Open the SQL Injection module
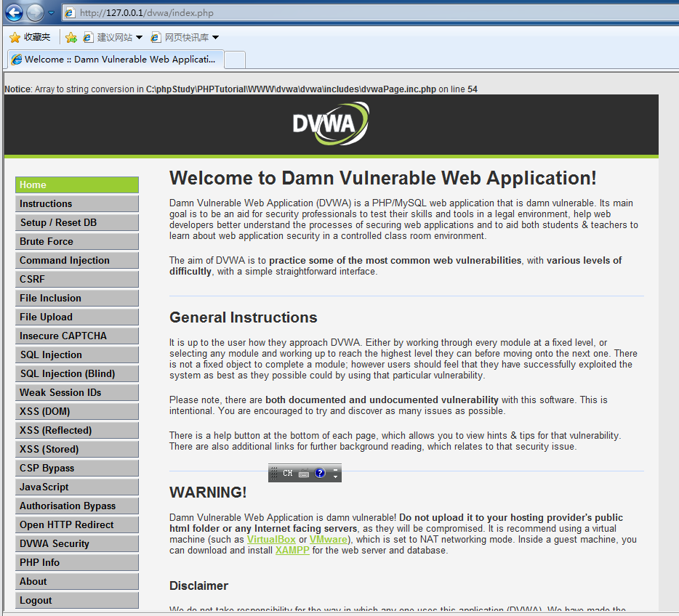Viewport: 679px width, 616px height. coord(77,354)
